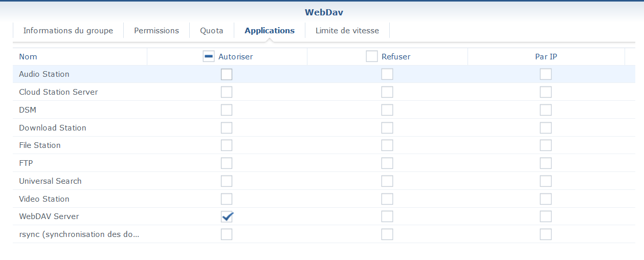Open the Permissions tab
This screenshot has width=644, height=260.
(x=157, y=31)
